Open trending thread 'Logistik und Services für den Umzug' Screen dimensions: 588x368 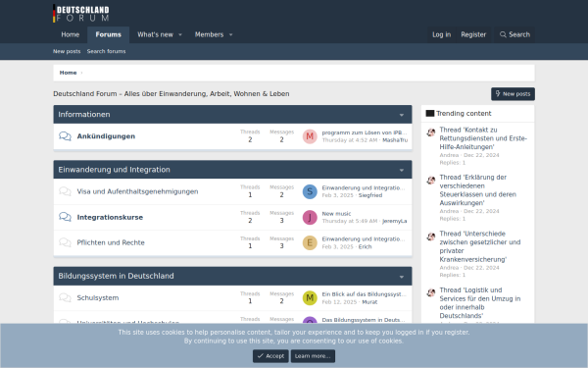pos(480,302)
